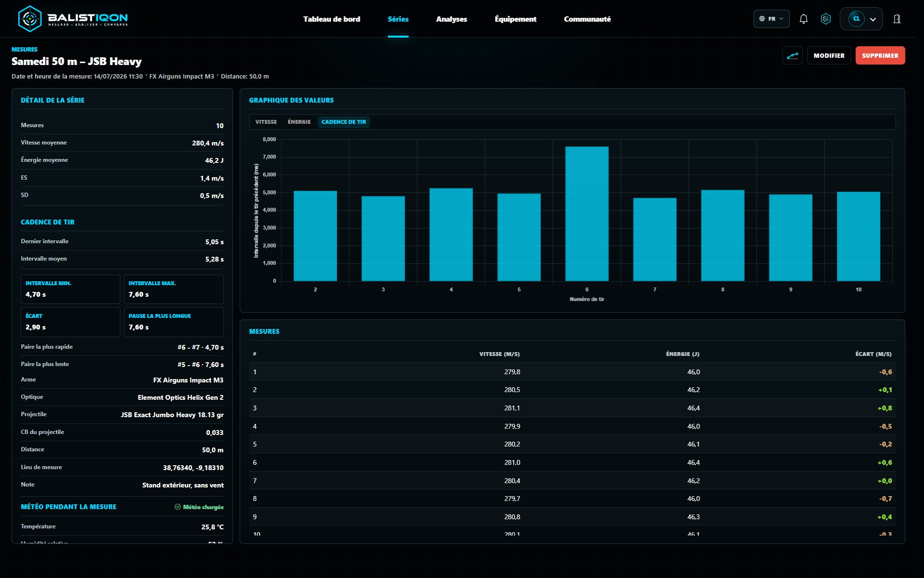The width and height of the screenshot is (924, 578).
Task: Open the Équipement section
Action: click(515, 19)
